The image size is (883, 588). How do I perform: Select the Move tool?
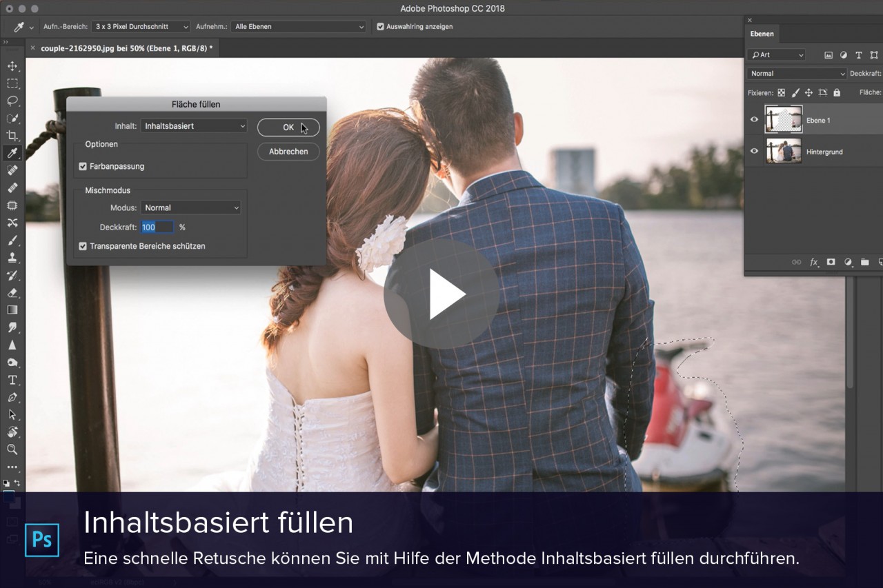12,66
